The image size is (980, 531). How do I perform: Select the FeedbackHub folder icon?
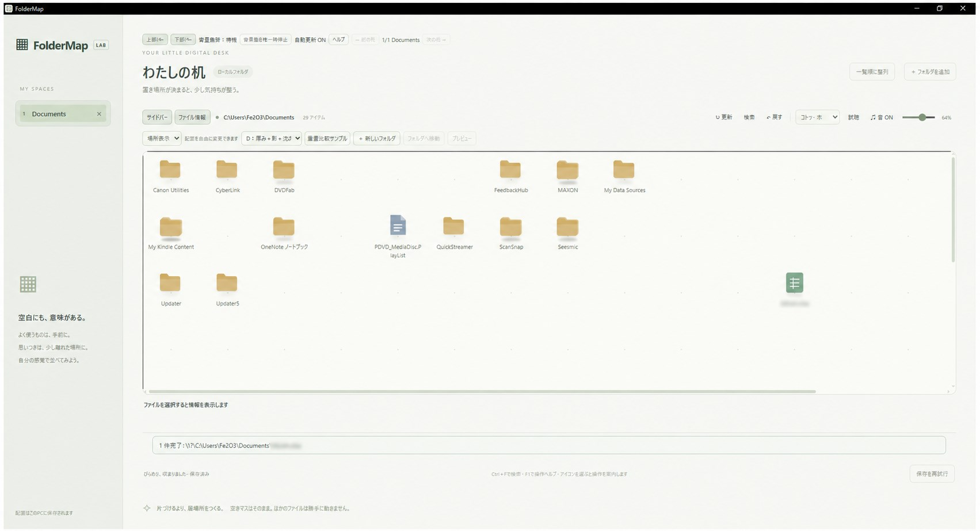coord(510,170)
